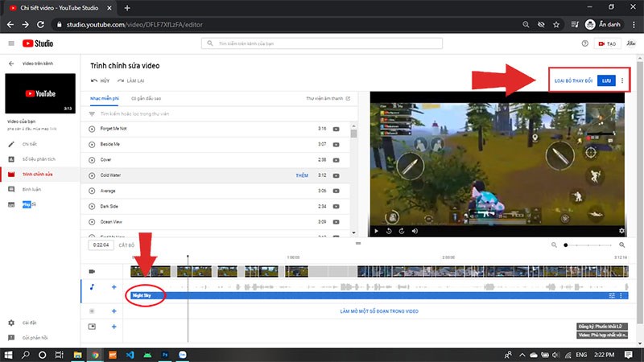644x362 pixels.
Task: Play the video preview
Action: [x=376, y=231]
